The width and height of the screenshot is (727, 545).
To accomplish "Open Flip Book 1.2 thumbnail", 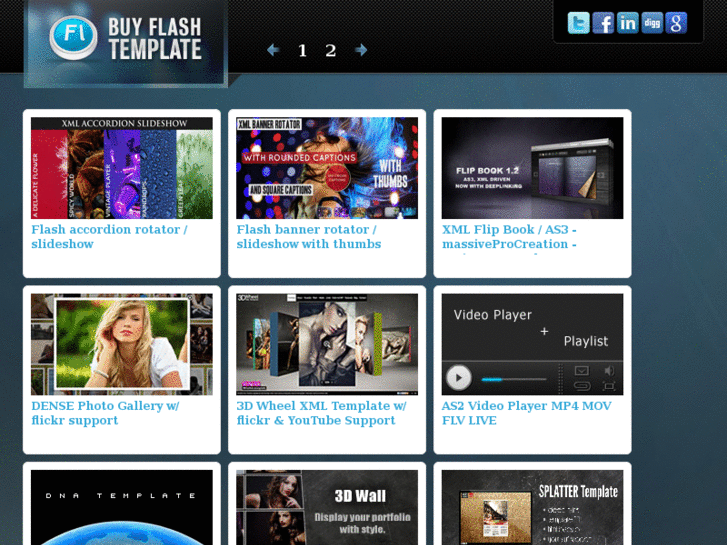I will [x=532, y=168].
